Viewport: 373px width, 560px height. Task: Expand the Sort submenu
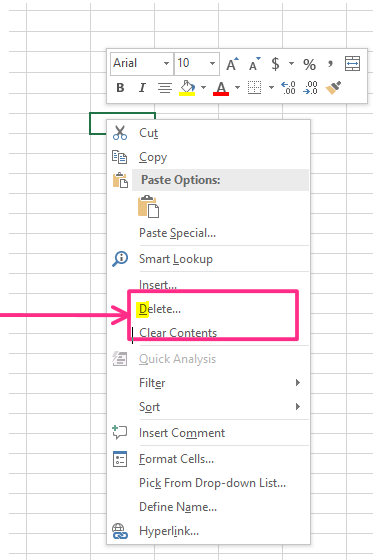tap(208, 407)
